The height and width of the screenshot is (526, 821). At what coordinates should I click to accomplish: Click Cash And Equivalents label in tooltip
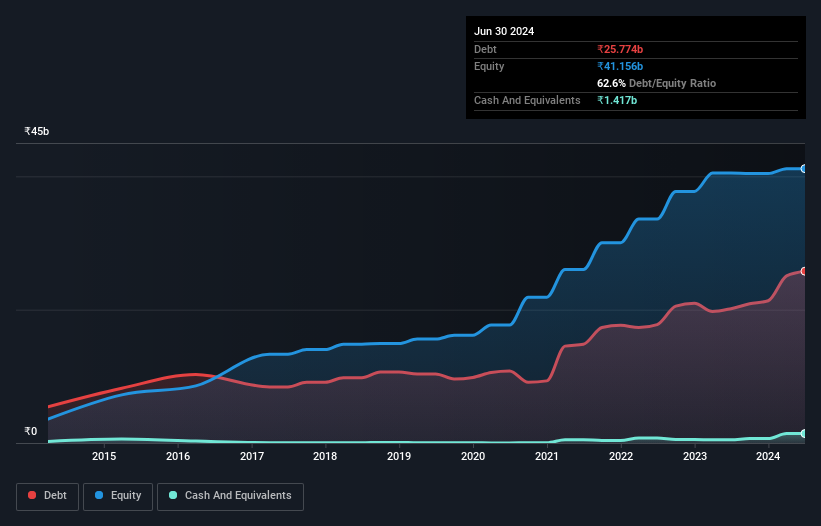(527, 100)
